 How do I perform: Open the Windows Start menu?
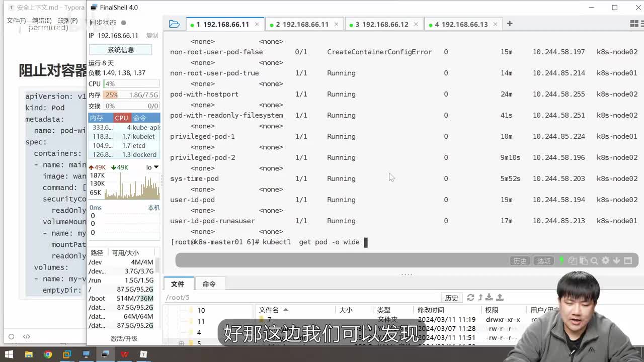click(9, 354)
